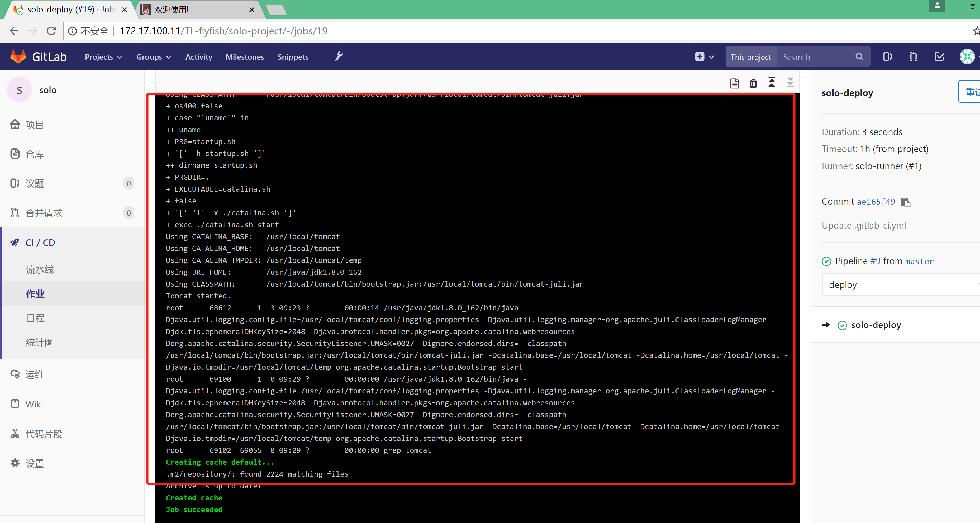980x523 pixels.
Task: Open Milestones in navbar
Action: [245, 57]
